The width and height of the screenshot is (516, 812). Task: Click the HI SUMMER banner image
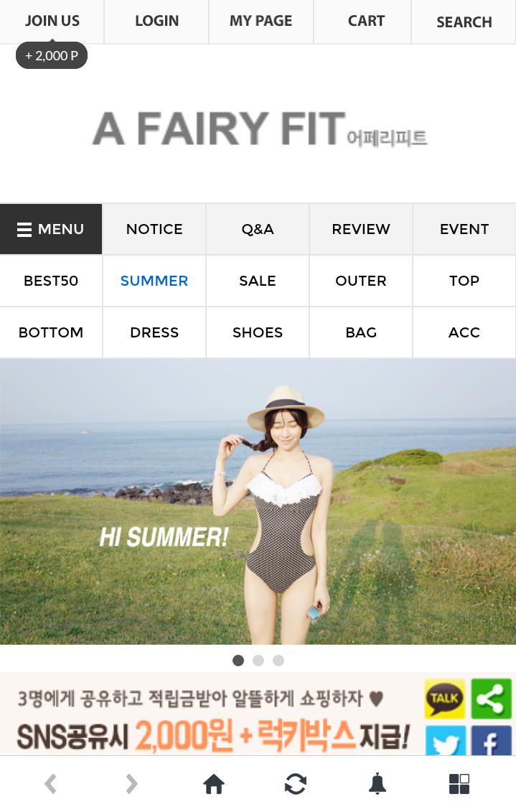pyautogui.click(x=258, y=502)
